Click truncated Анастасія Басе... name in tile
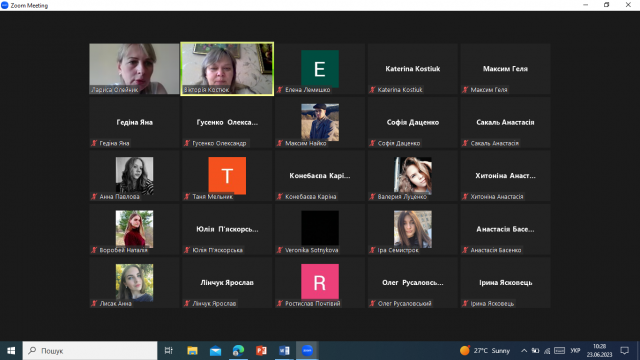640x360 pixels. tap(505, 229)
